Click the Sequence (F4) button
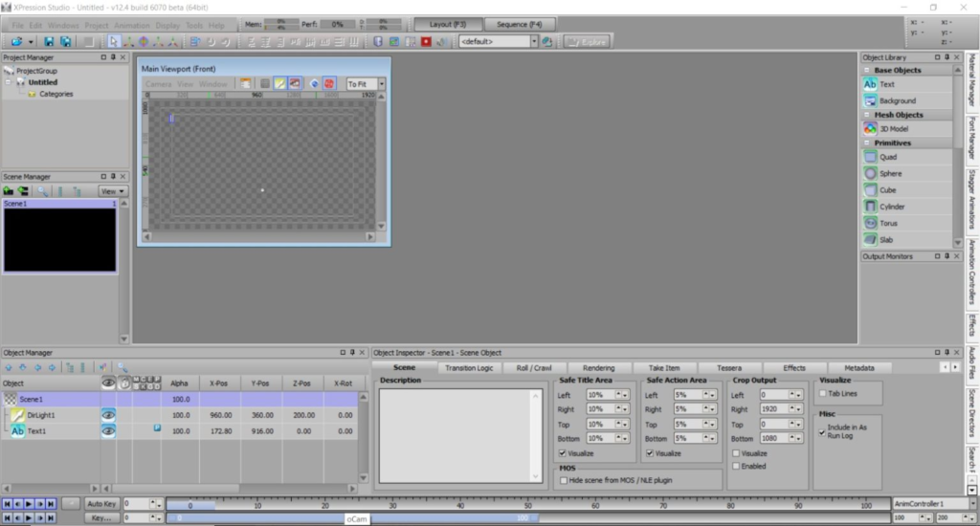The width and height of the screenshot is (980, 526). (x=519, y=24)
